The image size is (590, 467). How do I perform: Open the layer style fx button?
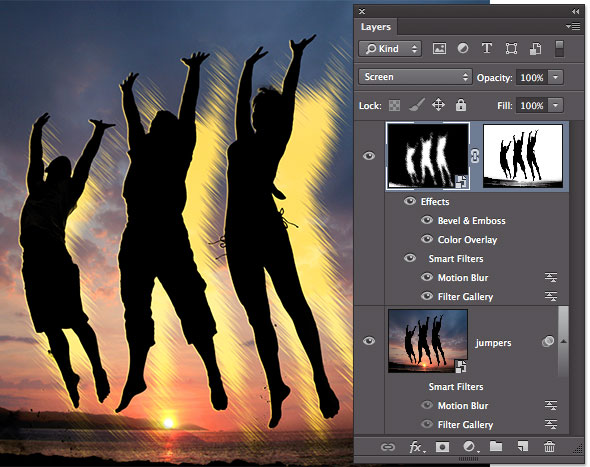(x=417, y=447)
